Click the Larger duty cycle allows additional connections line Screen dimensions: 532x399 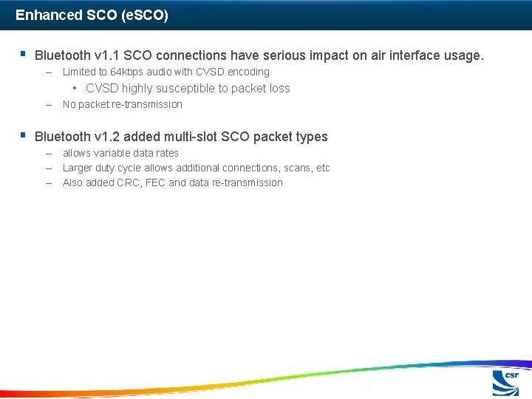pyautogui.click(x=196, y=168)
